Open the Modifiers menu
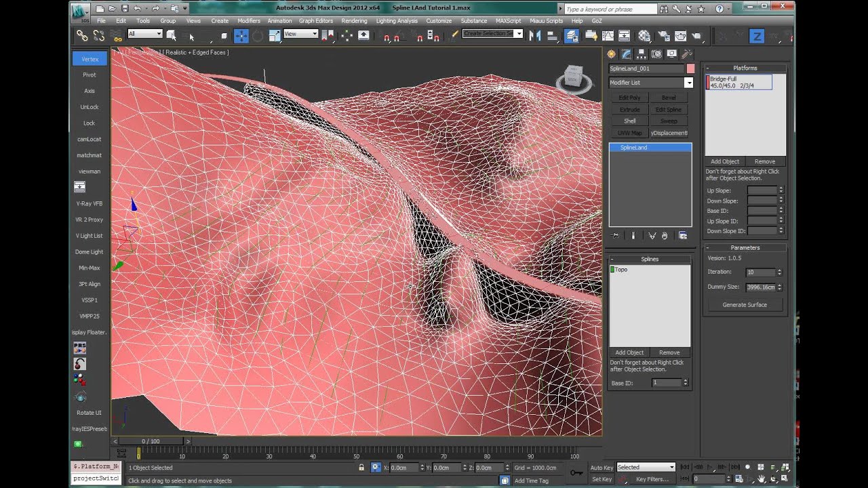The image size is (868, 488). click(x=248, y=21)
